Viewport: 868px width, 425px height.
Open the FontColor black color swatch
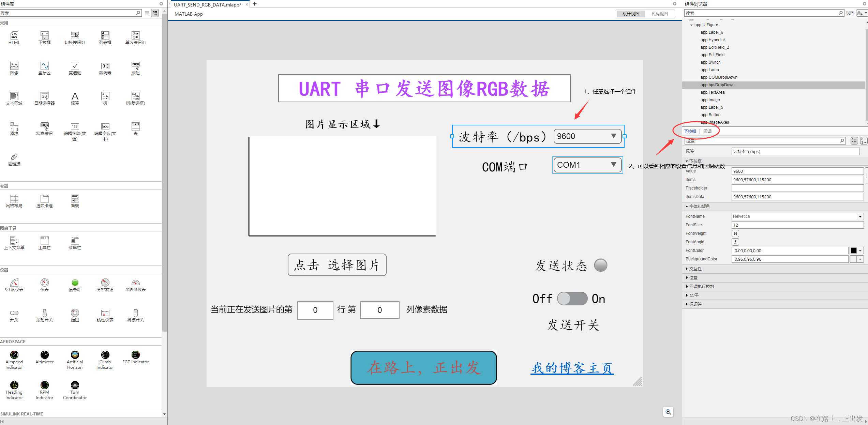(856, 251)
